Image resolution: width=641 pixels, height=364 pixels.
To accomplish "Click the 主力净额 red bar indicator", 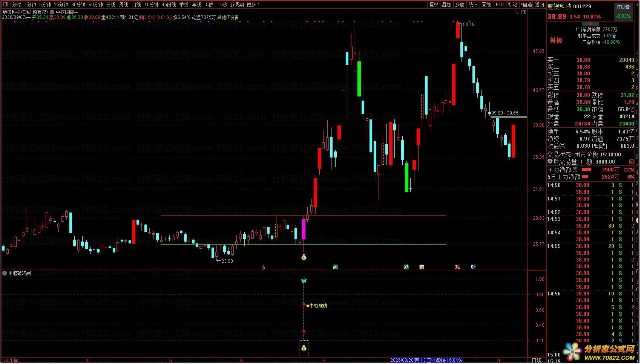I will pos(587,170).
